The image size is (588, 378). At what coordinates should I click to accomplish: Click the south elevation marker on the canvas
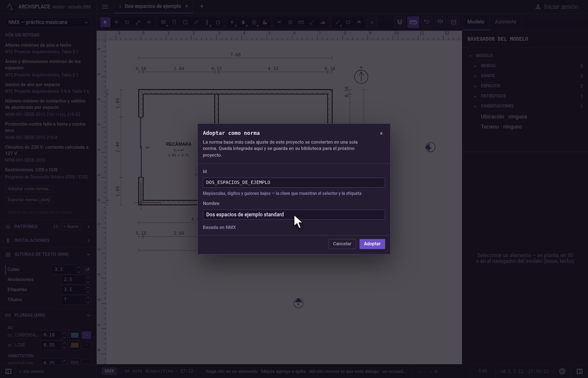click(298, 303)
